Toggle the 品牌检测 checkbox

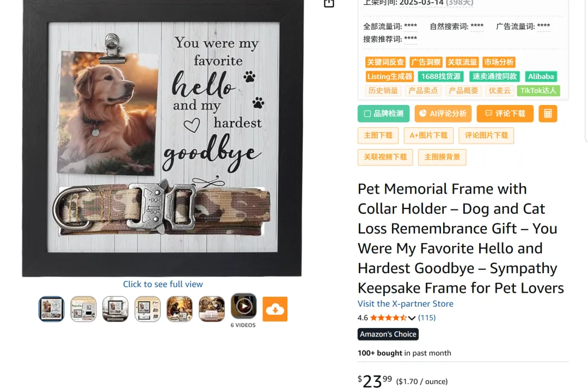[367, 114]
